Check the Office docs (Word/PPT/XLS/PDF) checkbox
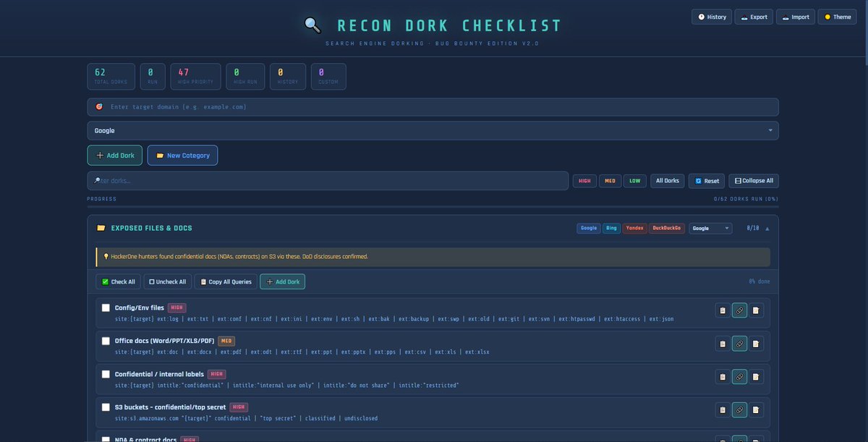Image resolution: width=868 pixels, height=442 pixels. click(x=106, y=341)
